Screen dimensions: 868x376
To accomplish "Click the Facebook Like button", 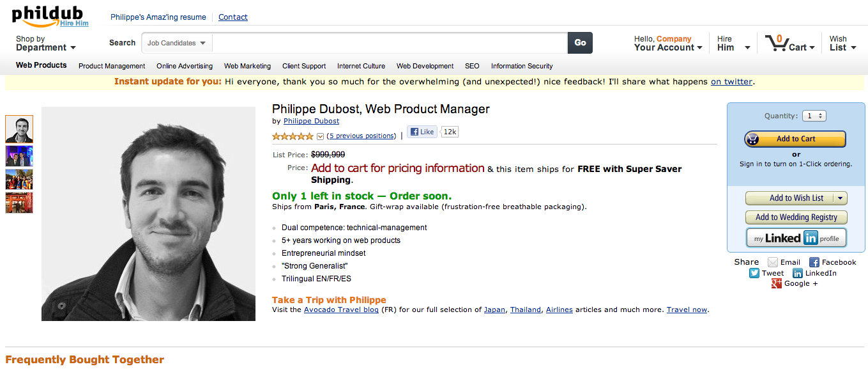I will [x=422, y=132].
